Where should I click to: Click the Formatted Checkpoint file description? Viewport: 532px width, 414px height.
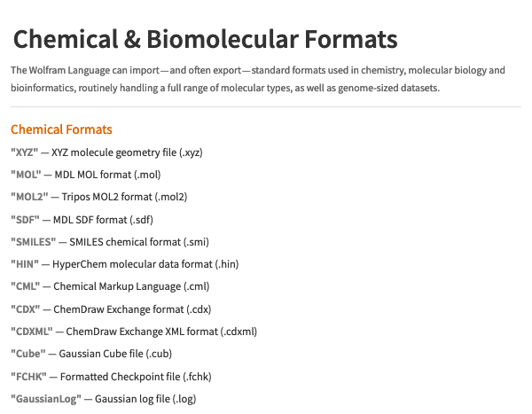pyautogui.click(x=136, y=377)
